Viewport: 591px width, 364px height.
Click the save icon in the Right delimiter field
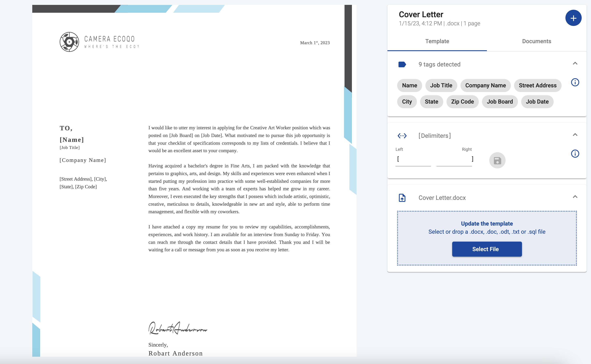[x=497, y=160]
